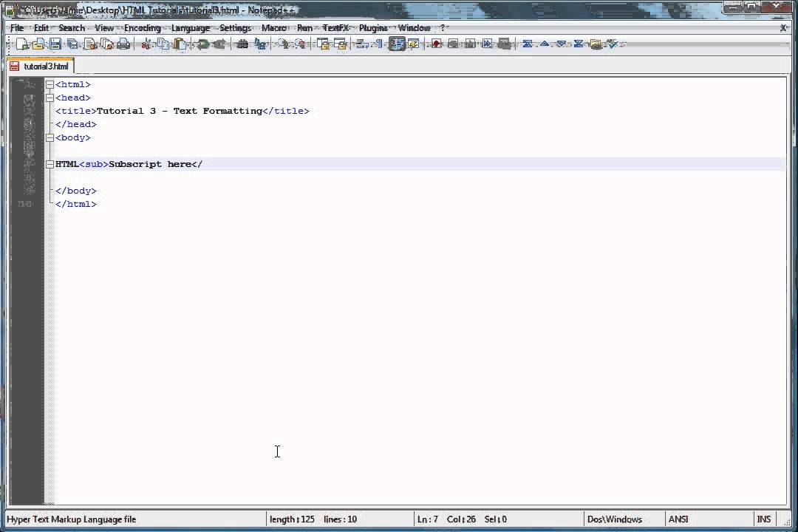Select the tutorial3.html document tab
This screenshot has width=798, height=532.
[x=41, y=66]
